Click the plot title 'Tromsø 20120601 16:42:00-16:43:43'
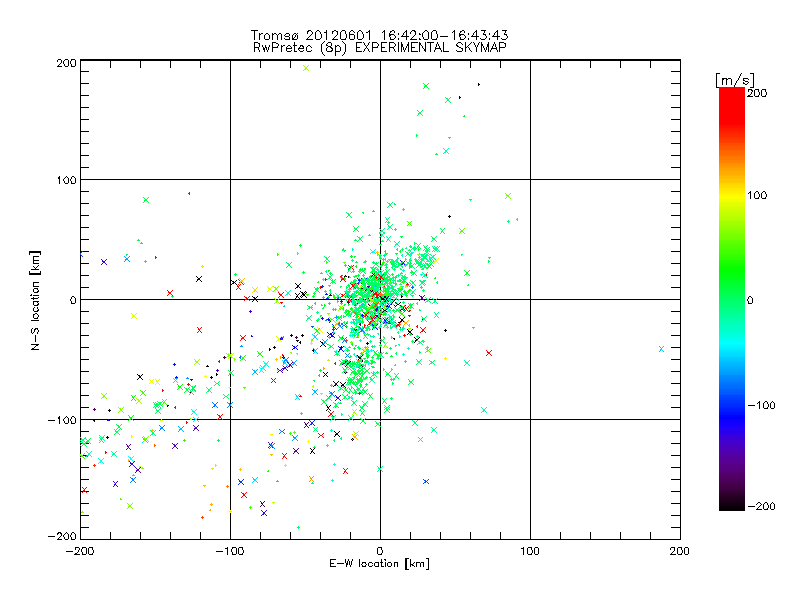This screenshot has width=800, height=600. [379, 35]
